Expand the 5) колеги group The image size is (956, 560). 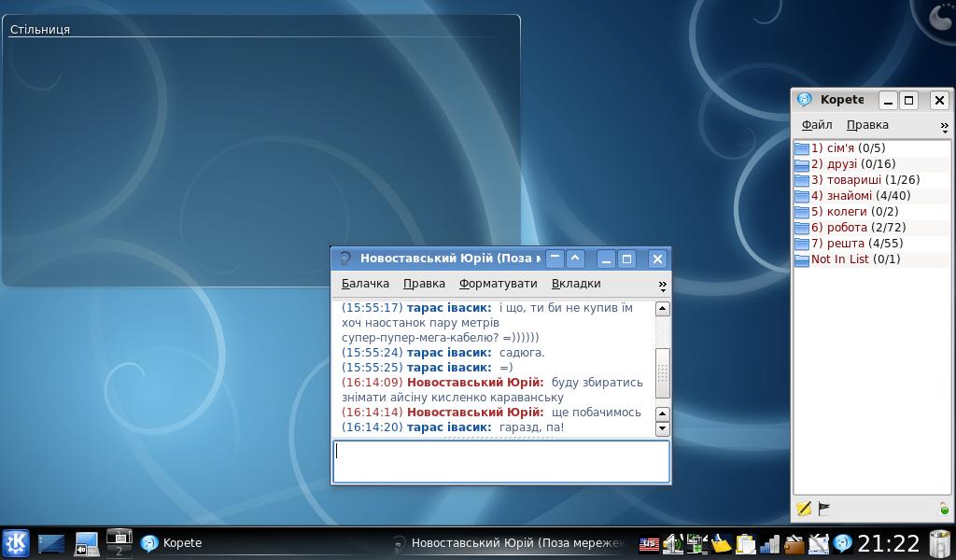click(x=871, y=212)
